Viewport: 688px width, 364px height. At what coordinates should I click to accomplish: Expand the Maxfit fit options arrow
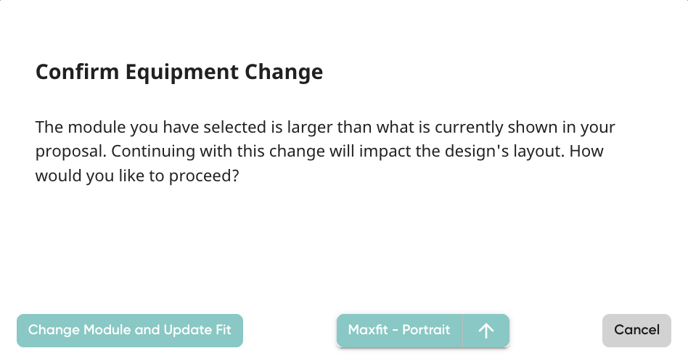coord(486,330)
